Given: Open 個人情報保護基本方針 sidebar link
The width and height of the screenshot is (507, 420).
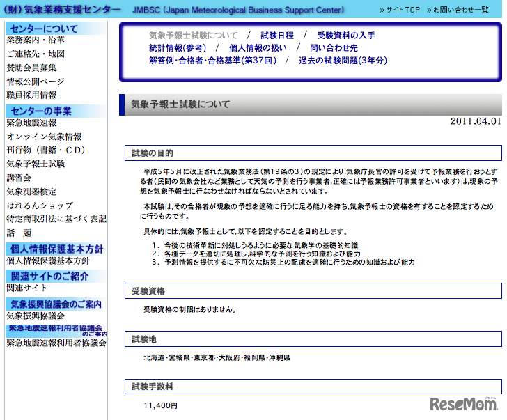Looking at the screenshot, I should tap(48, 261).
